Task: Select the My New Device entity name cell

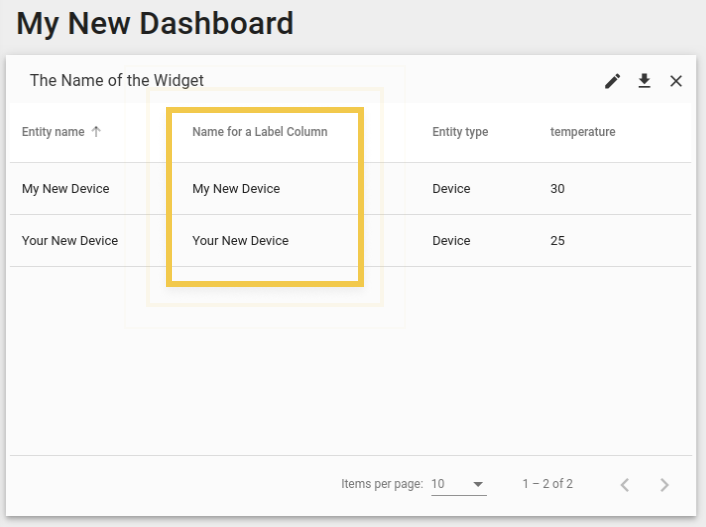Action: click(65, 189)
